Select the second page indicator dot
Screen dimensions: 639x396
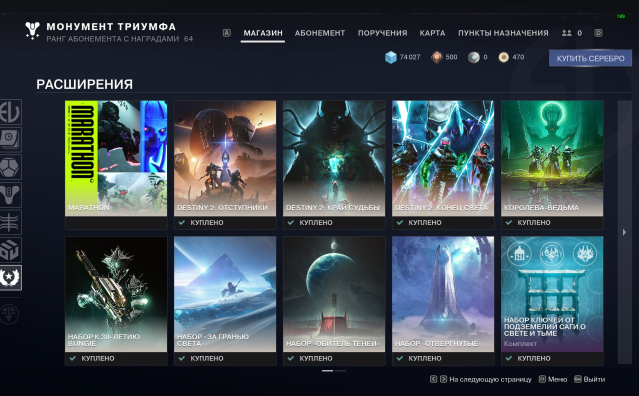[341, 371]
